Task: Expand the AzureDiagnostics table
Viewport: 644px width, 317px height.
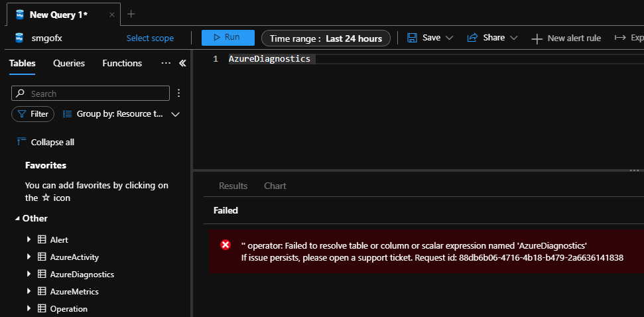Action: 29,274
